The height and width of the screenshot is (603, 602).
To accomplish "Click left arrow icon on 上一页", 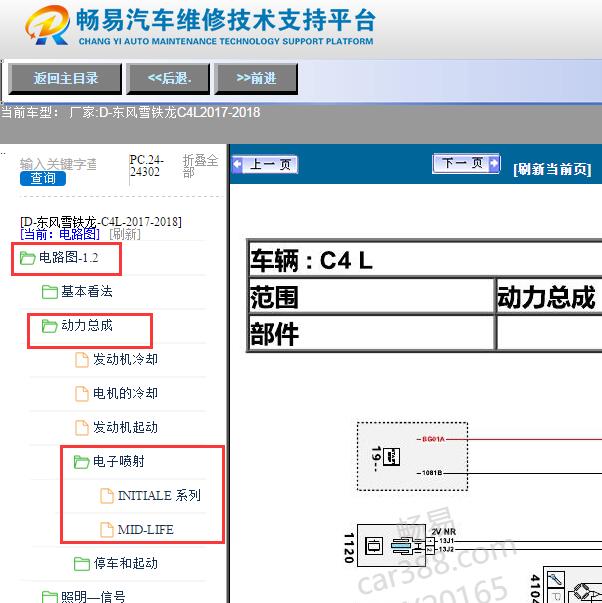I will [x=237, y=165].
